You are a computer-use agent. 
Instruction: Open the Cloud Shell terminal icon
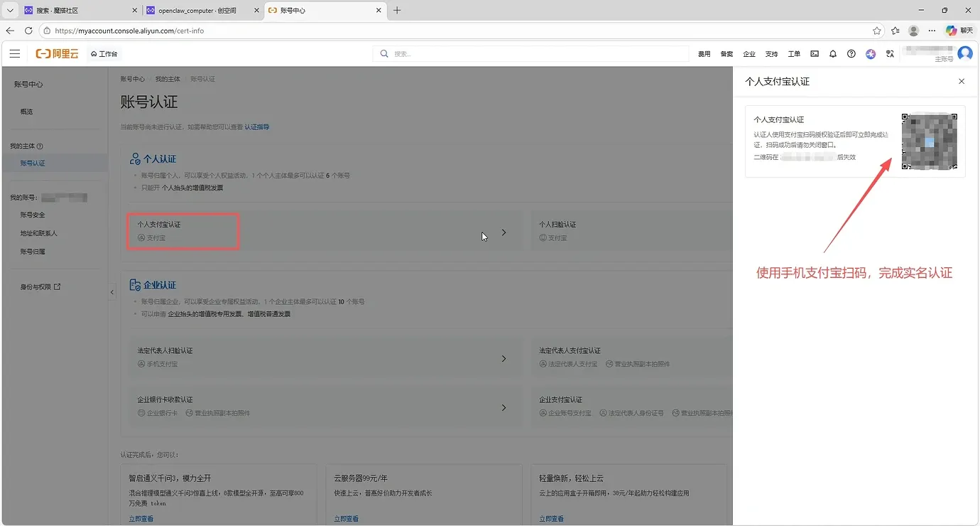point(815,53)
